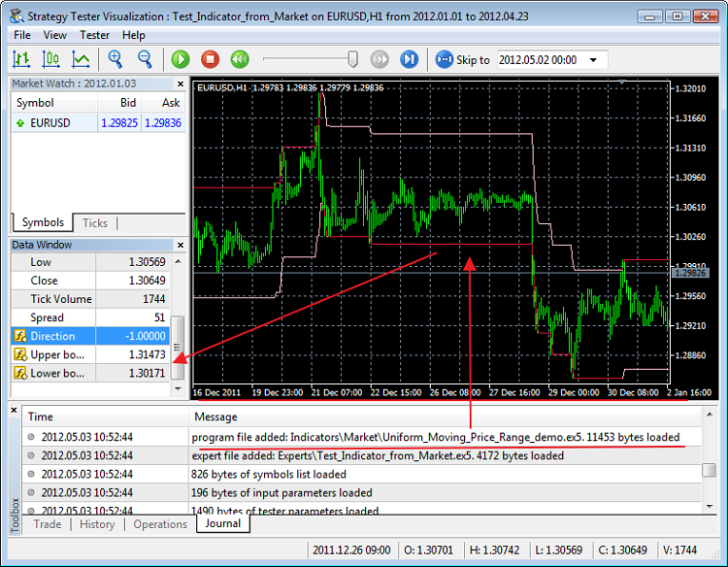Open the View menu

click(54, 35)
